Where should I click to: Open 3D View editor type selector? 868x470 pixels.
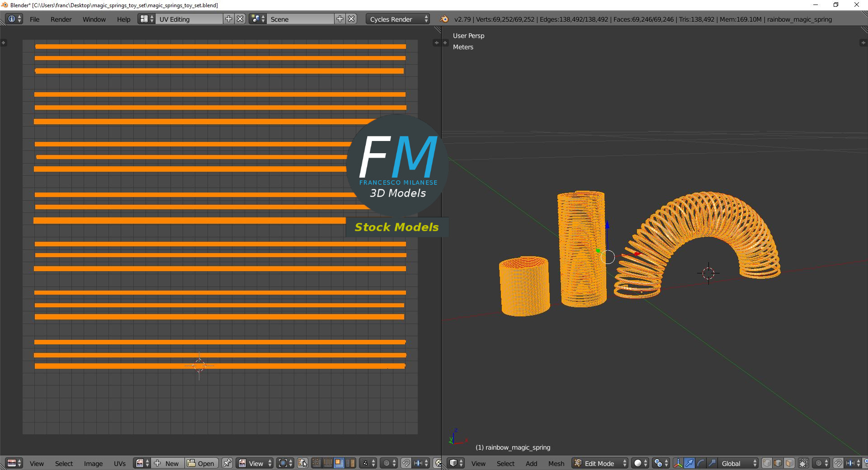pos(456,463)
